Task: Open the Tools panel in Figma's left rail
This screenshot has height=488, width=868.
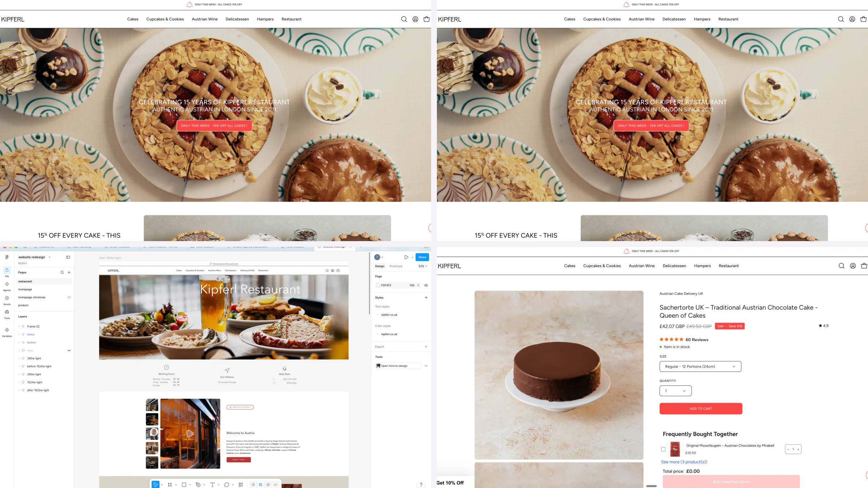Action: 7,314
